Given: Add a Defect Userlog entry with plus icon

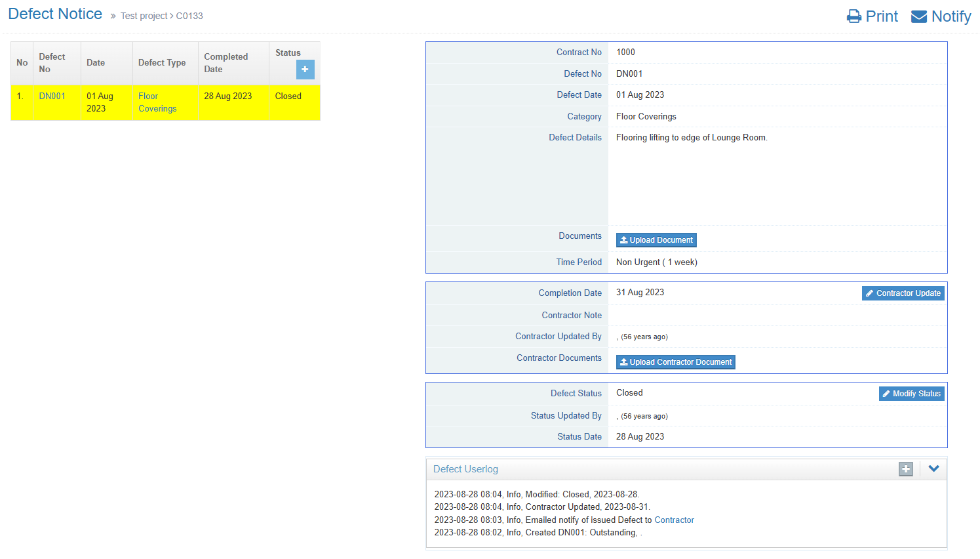Looking at the screenshot, I should [x=905, y=469].
